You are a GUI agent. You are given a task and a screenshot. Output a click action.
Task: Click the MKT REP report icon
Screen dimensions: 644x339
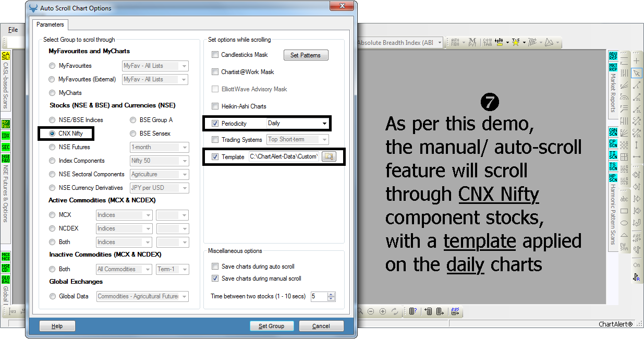pos(613,67)
